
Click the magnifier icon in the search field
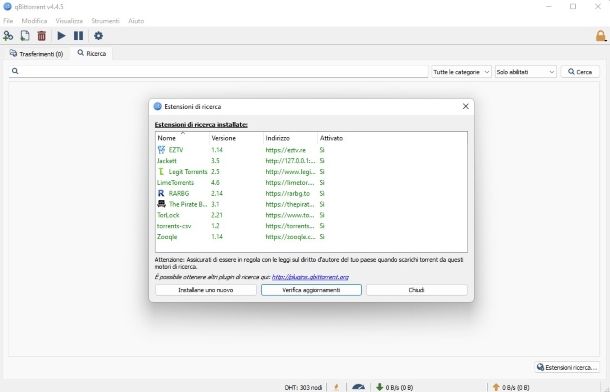(x=15, y=71)
